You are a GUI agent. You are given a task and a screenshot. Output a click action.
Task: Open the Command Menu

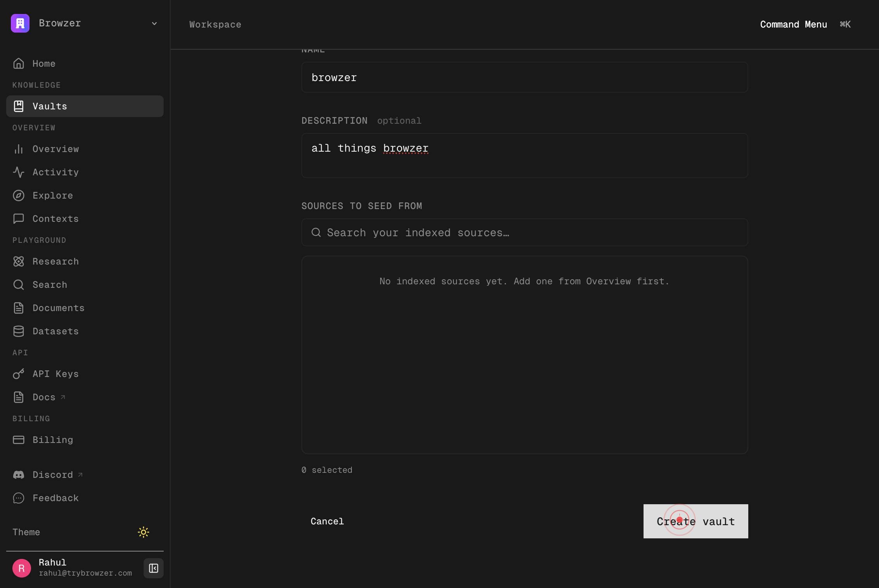coord(794,24)
